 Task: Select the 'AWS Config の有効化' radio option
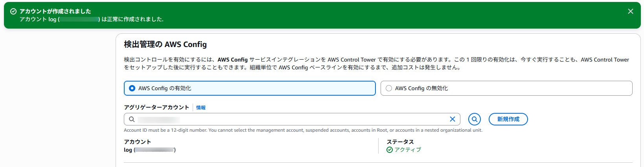point(250,88)
